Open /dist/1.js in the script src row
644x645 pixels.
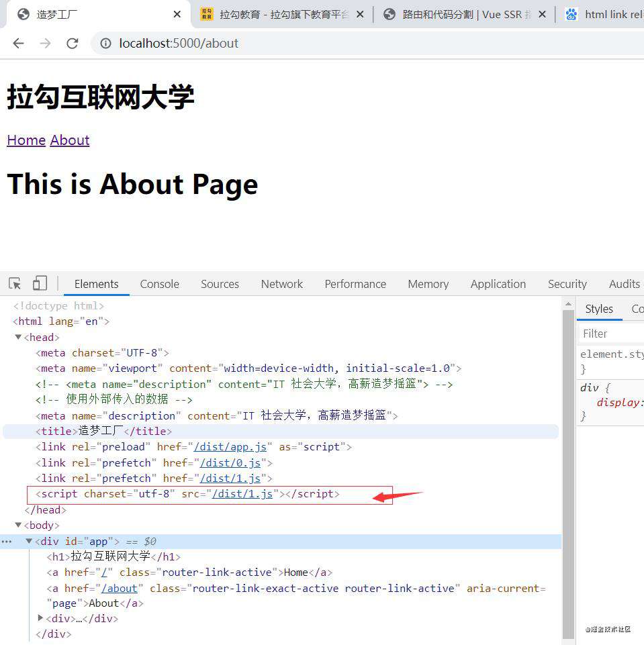(242, 494)
